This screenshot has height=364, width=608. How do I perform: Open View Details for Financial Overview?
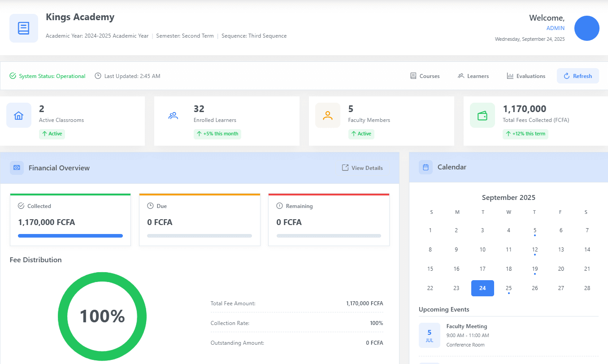362,168
